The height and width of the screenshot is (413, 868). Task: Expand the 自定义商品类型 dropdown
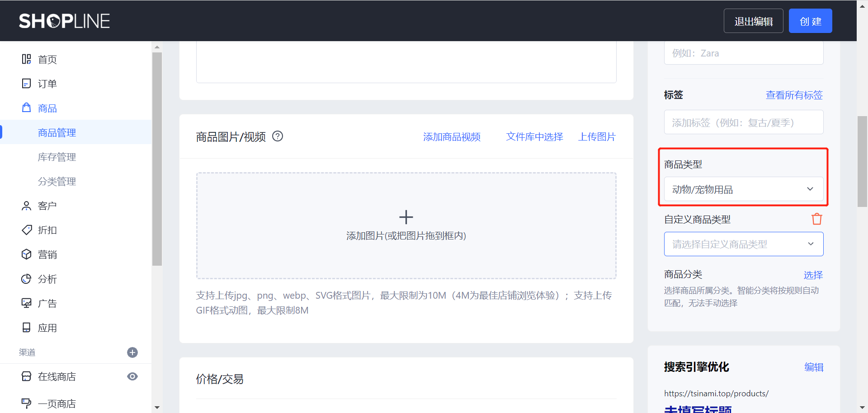pos(743,244)
